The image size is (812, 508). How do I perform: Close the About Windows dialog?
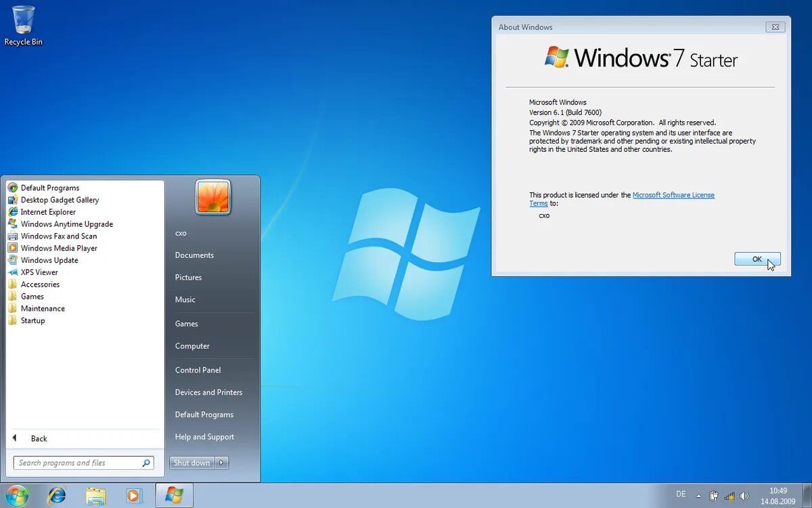click(775, 27)
